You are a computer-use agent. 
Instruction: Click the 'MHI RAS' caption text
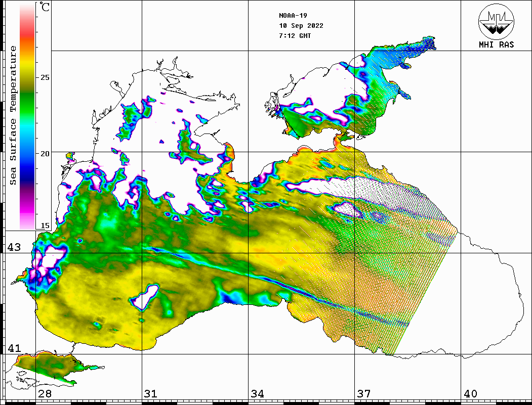[x=497, y=44]
